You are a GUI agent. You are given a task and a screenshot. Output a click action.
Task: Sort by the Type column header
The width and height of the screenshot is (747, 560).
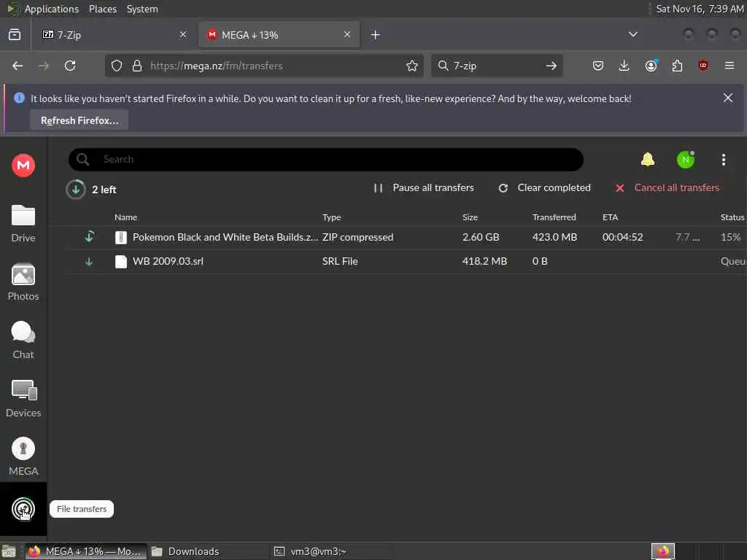pyautogui.click(x=332, y=217)
